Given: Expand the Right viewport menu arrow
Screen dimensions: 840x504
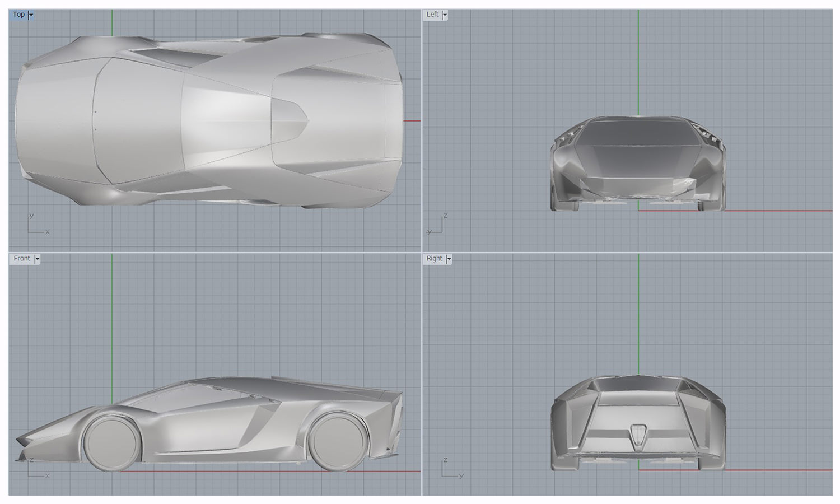Looking at the screenshot, I should point(449,259).
